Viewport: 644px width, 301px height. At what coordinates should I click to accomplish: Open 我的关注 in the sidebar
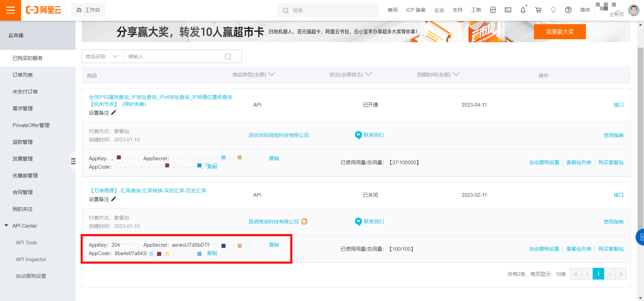coord(38,209)
